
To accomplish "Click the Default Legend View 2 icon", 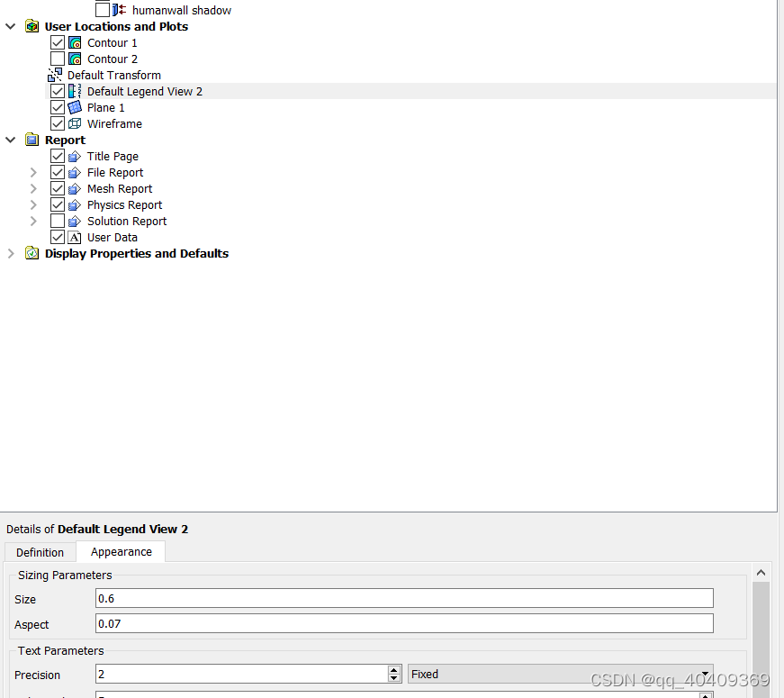I will tap(75, 91).
